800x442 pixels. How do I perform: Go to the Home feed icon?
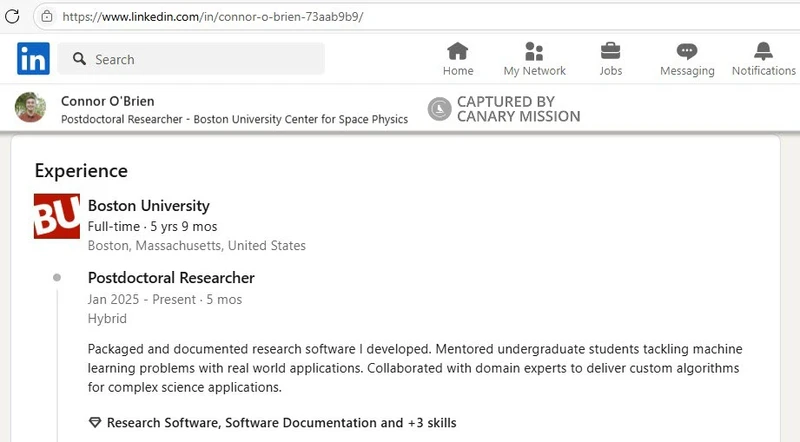click(x=458, y=52)
